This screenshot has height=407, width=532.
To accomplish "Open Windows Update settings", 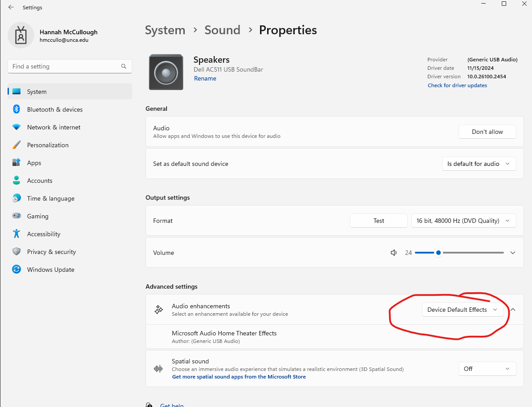I will coord(50,269).
